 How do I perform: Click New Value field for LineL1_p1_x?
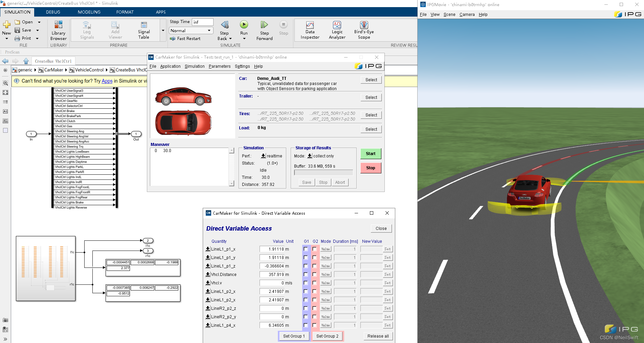(x=371, y=249)
